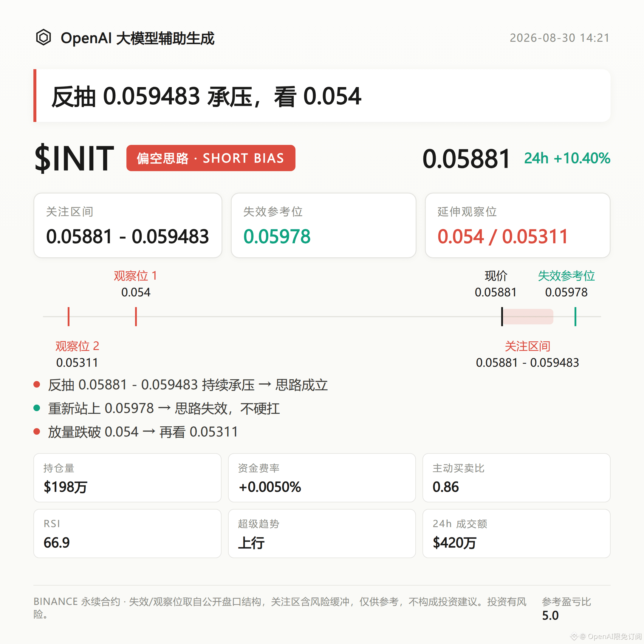Select bullet "放量跌破 0.054 → 再看 0.05311"

point(143,432)
